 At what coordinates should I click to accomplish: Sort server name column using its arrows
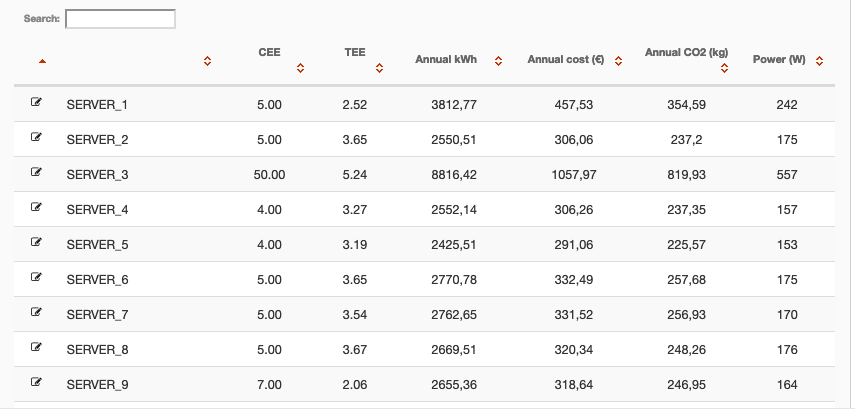pyautogui.click(x=207, y=61)
